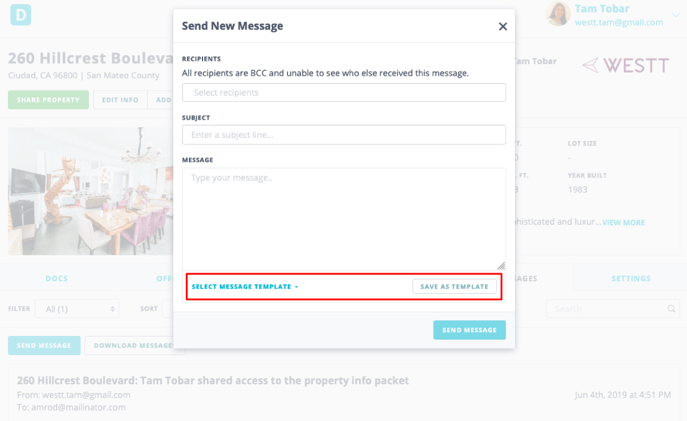Open the Tam Tobar account menu chevron

click(676, 15)
